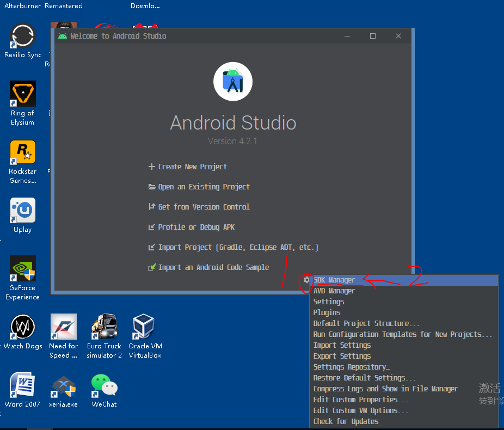Image resolution: width=504 pixels, height=430 pixels.
Task: Launch xenia.exe desktop icon
Action: click(x=63, y=392)
